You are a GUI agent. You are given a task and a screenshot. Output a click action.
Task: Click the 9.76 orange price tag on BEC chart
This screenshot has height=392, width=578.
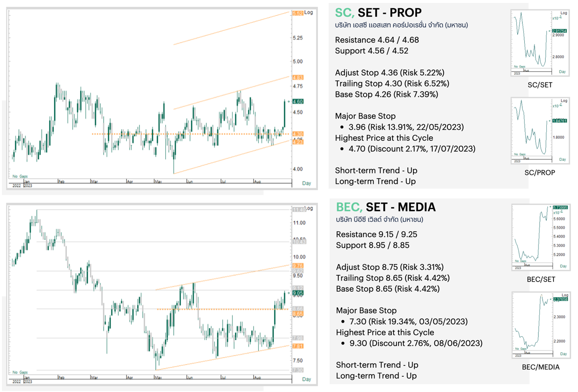[298, 265]
